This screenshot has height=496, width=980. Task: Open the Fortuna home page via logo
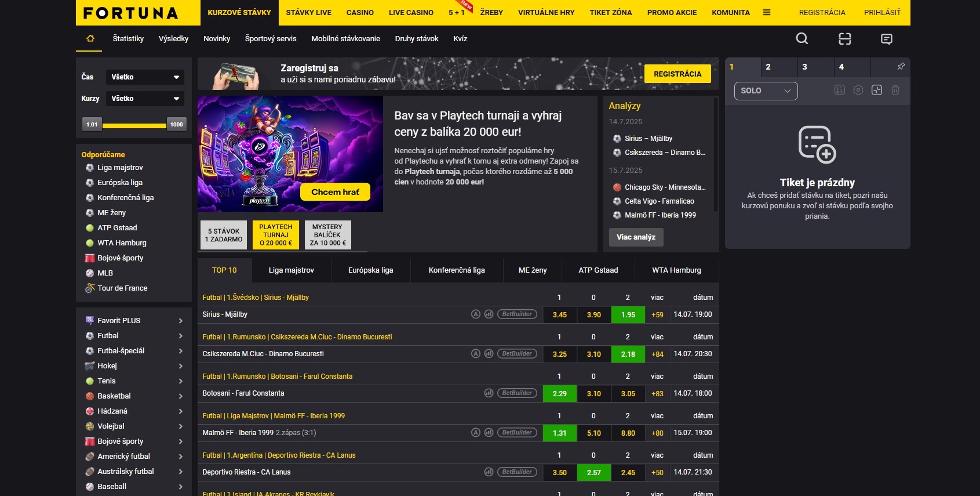[x=131, y=13]
